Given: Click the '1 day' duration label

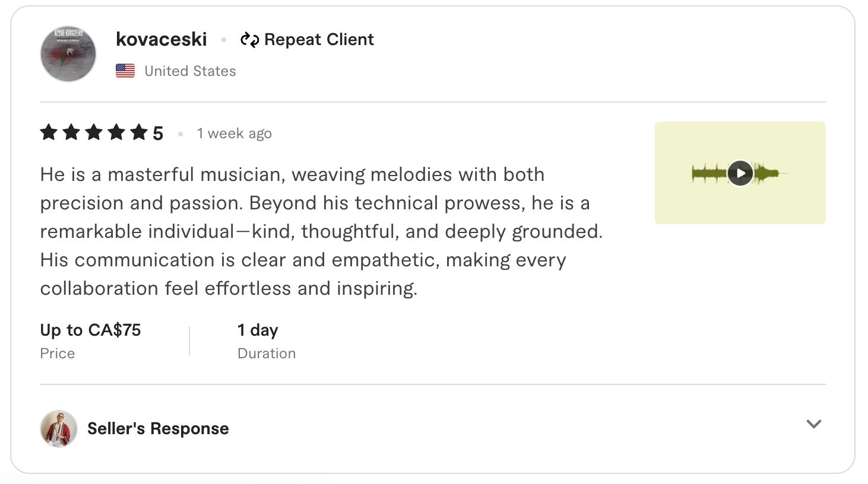Looking at the screenshot, I should [x=257, y=330].
